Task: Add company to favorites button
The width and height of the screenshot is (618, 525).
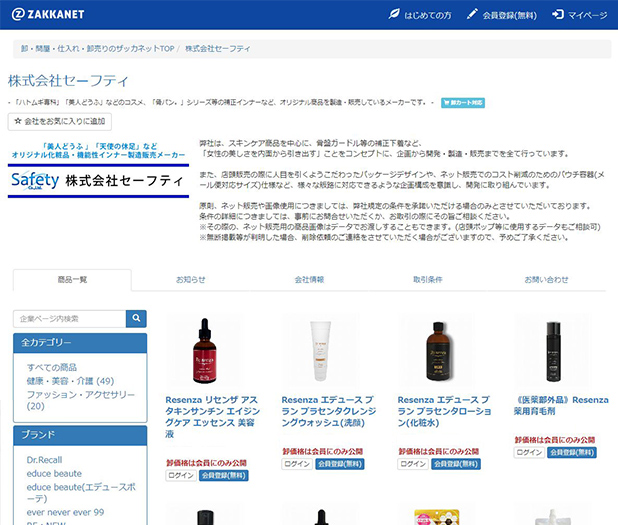Action: [x=60, y=121]
